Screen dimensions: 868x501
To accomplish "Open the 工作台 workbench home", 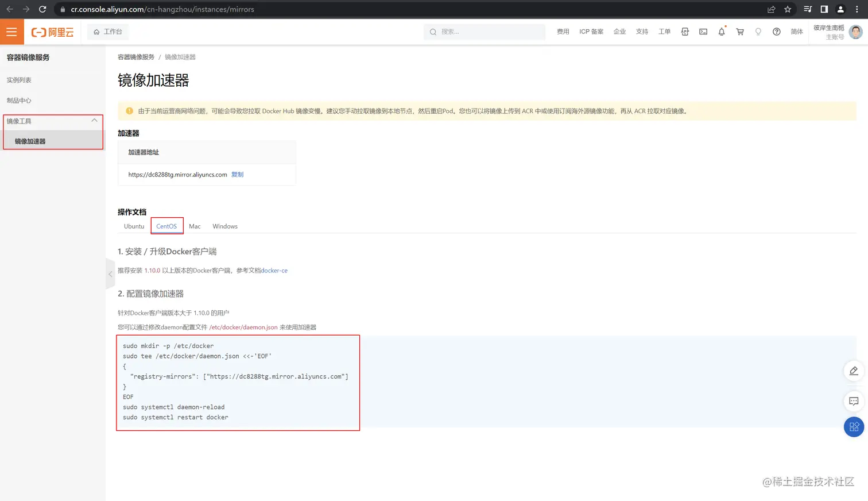I will point(108,32).
